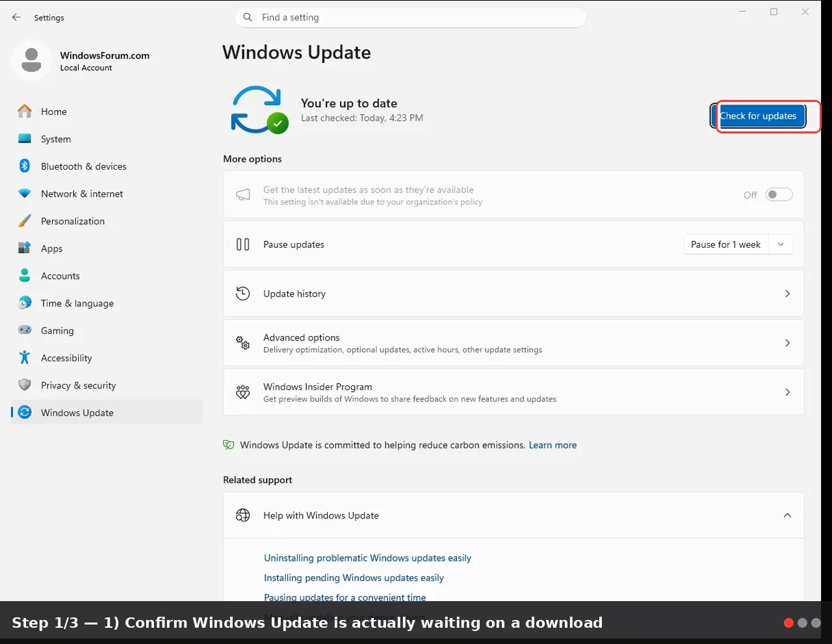Image resolution: width=832 pixels, height=644 pixels.
Task: Collapse the Help with Windows Update section
Action: tap(787, 515)
